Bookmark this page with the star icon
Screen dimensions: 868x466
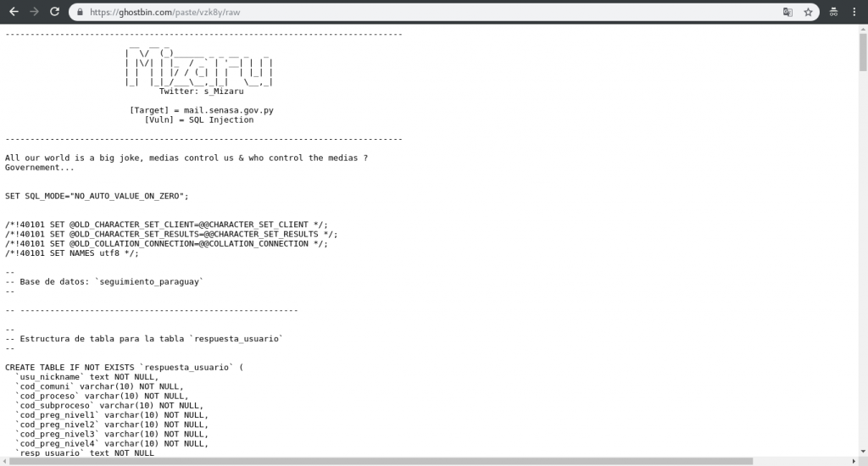coord(808,12)
